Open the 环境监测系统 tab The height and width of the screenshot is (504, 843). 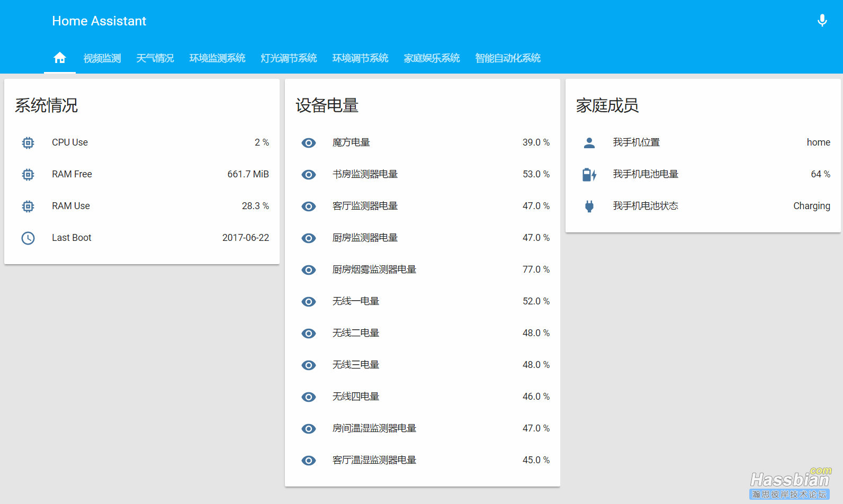click(218, 58)
